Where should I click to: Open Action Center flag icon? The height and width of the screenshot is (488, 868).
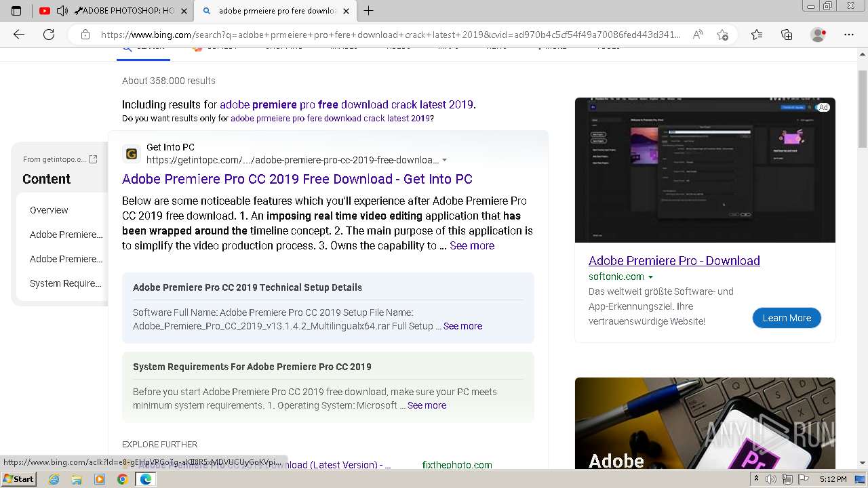coord(802,479)
